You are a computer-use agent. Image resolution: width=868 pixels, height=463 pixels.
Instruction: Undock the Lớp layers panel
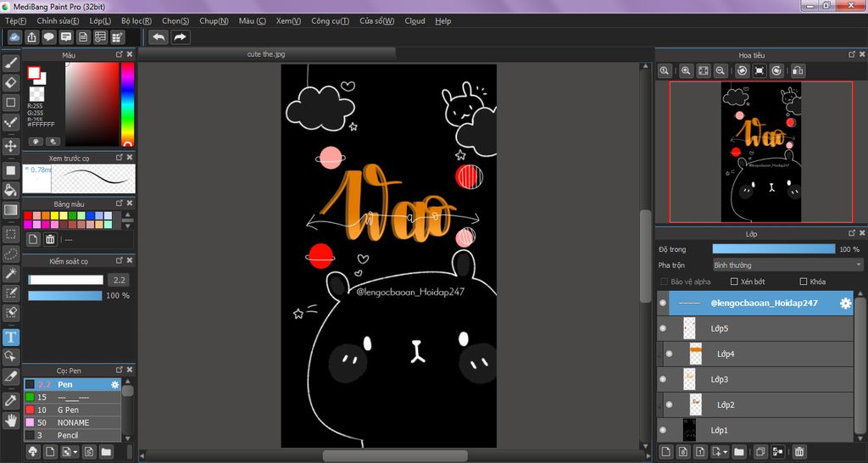pos(852,234)
